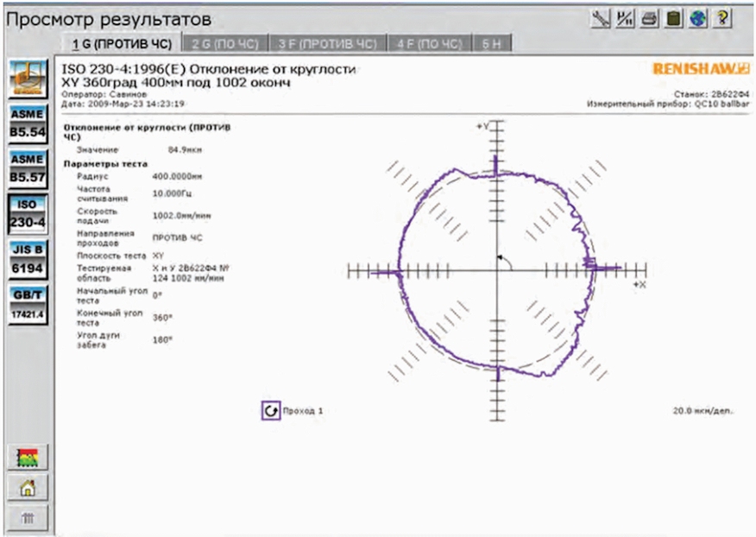Click the wrench settings icon
Viewport: 756px width, 537px height.
tap(601, 18)
